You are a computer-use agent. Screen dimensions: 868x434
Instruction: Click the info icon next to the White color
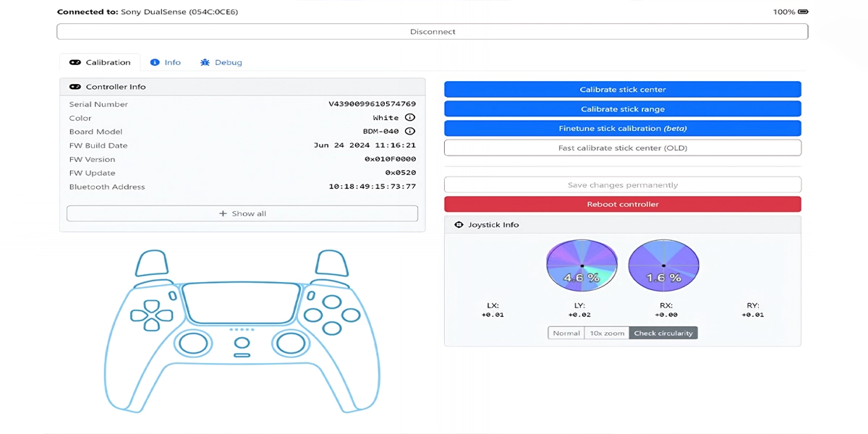[409, 117]
